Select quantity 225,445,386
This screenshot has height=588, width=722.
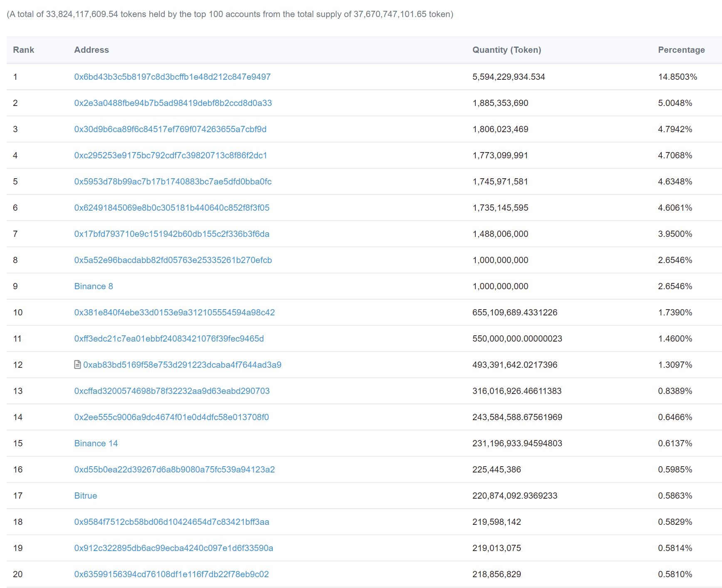tap(497, 470)
